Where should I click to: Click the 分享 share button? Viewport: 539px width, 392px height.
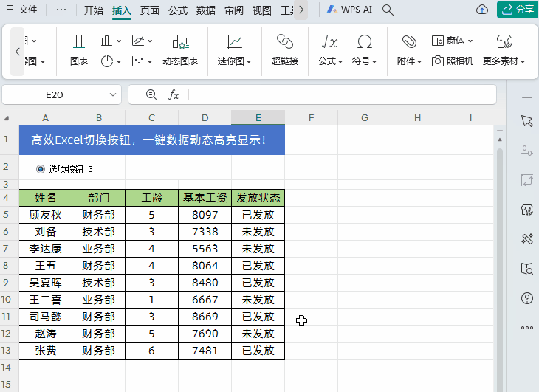coord(518,10)
